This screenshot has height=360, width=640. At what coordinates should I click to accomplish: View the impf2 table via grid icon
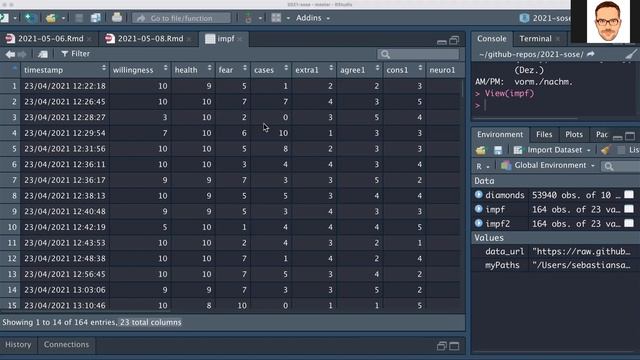point(629,223)
